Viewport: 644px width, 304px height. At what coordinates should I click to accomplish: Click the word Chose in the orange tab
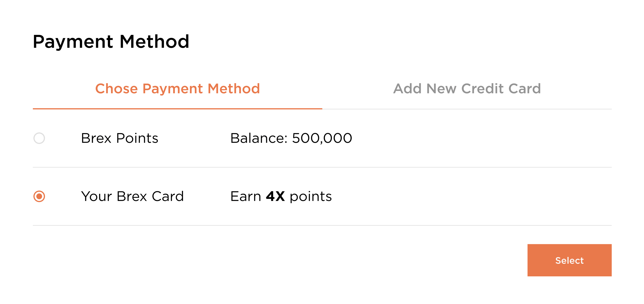pos(117,89)
